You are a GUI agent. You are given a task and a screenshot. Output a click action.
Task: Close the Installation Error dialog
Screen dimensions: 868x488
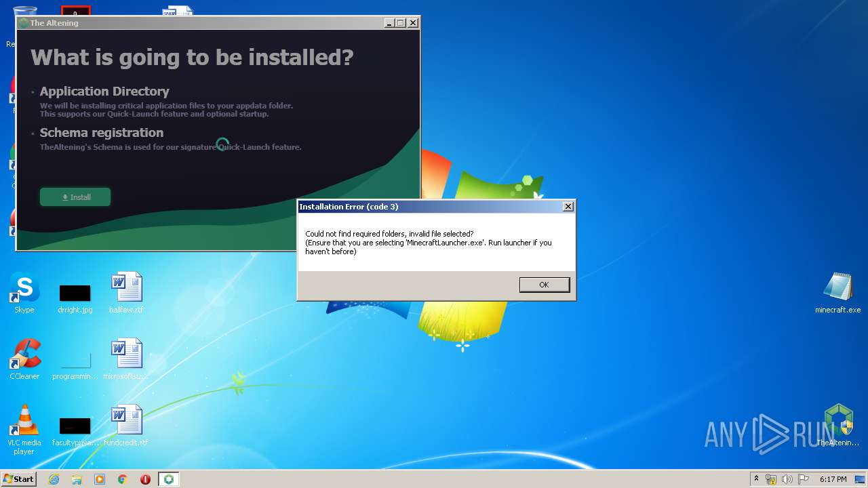click(568, 207)
